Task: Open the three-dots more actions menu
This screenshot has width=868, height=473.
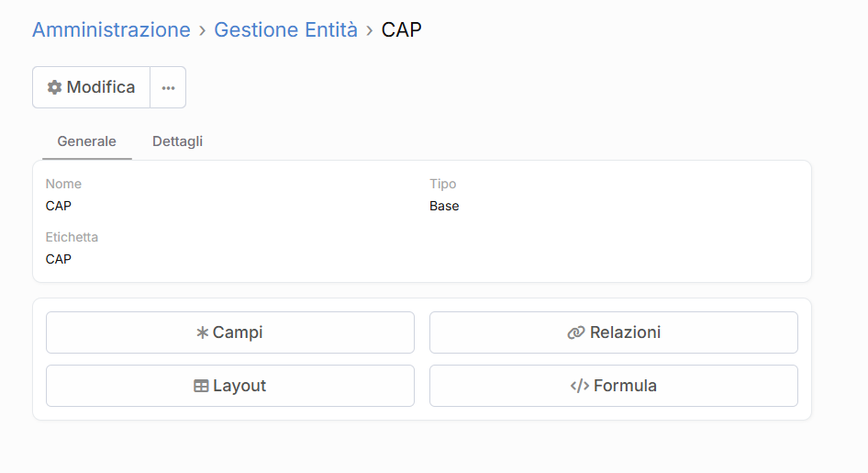Action: click(168, 87)
